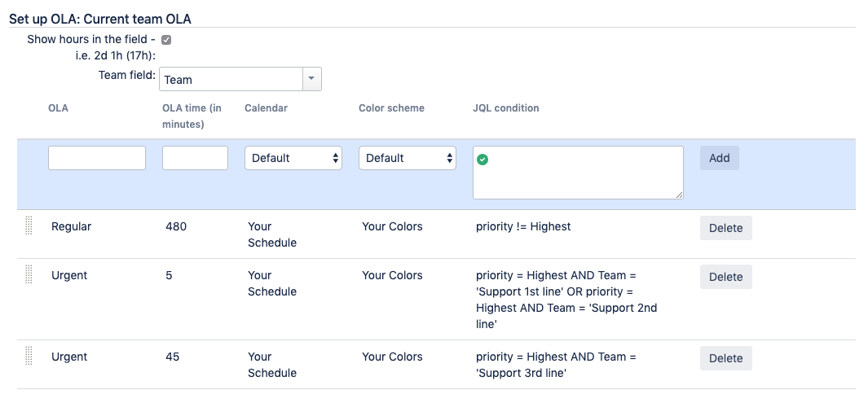Click the Regular OLA name cell
This screenshot has width=868, height=403.
tap(72, 226)
